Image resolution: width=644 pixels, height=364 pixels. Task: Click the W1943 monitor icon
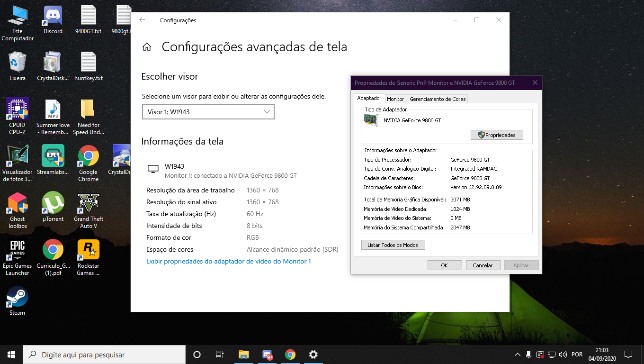click(x=153, y=169)
